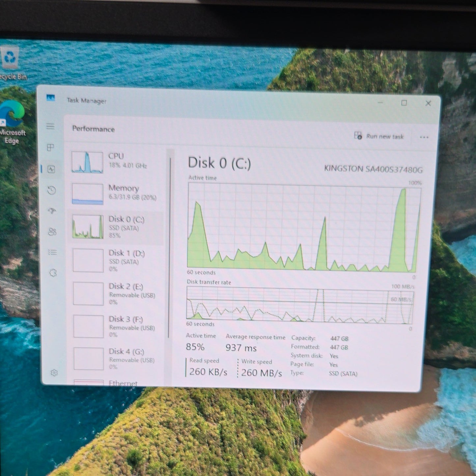
Task: Select Disk 1 (D:) in the resource list
Action: pos(116,261)
